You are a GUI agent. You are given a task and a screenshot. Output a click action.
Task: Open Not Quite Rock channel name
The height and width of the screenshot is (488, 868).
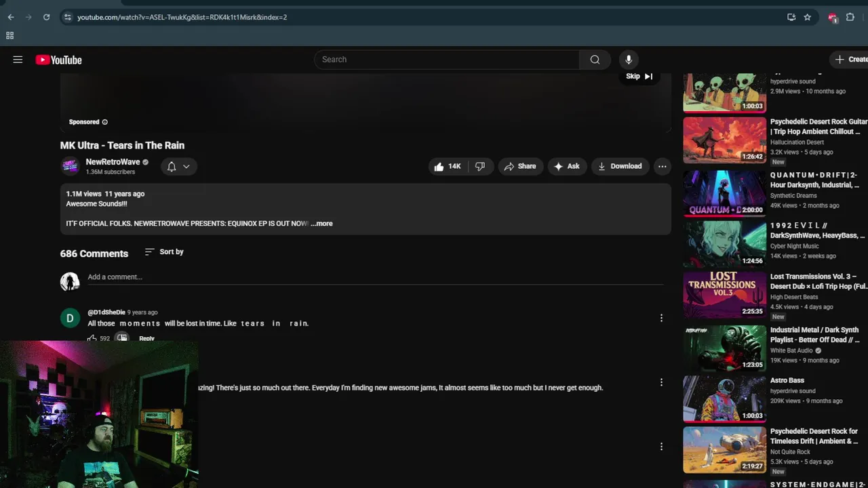coord(790,452)
